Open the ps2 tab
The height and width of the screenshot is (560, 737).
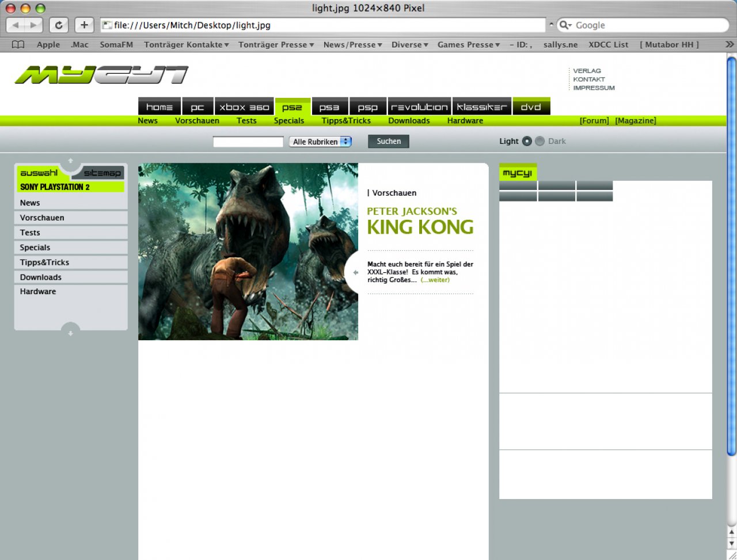point(292,107)
